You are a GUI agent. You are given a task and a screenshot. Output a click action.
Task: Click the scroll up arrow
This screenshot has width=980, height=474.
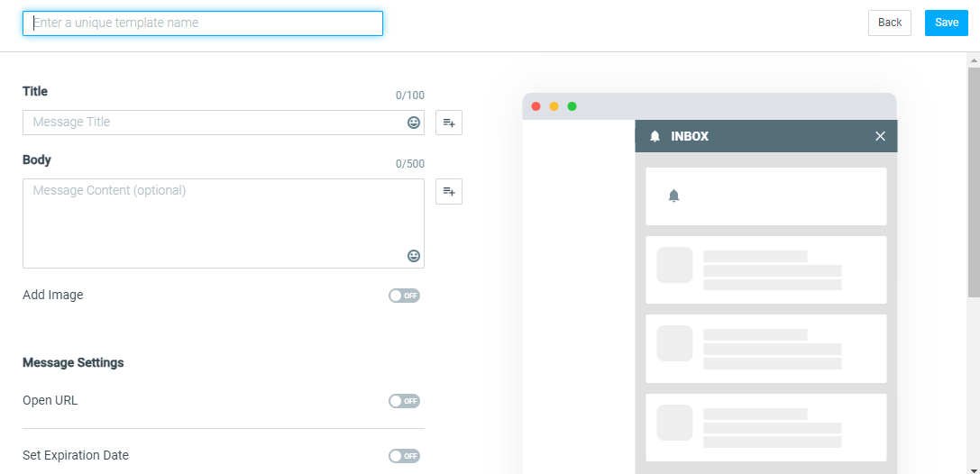click(974, 60)
